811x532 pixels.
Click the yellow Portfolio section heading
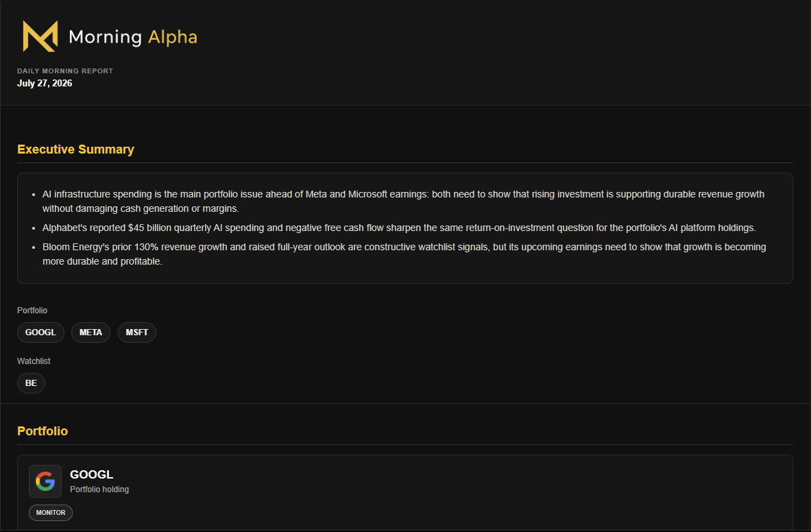(x=43, y=431)
